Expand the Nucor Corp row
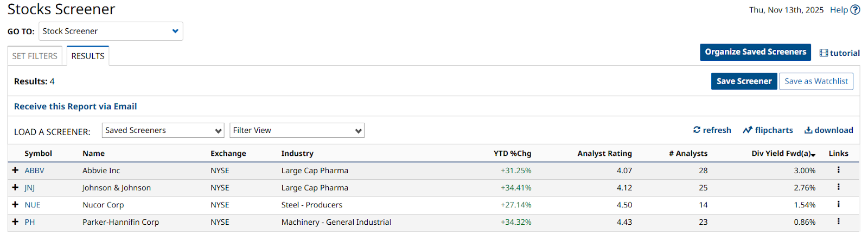 pyautogui.click(x=15, y=205)
